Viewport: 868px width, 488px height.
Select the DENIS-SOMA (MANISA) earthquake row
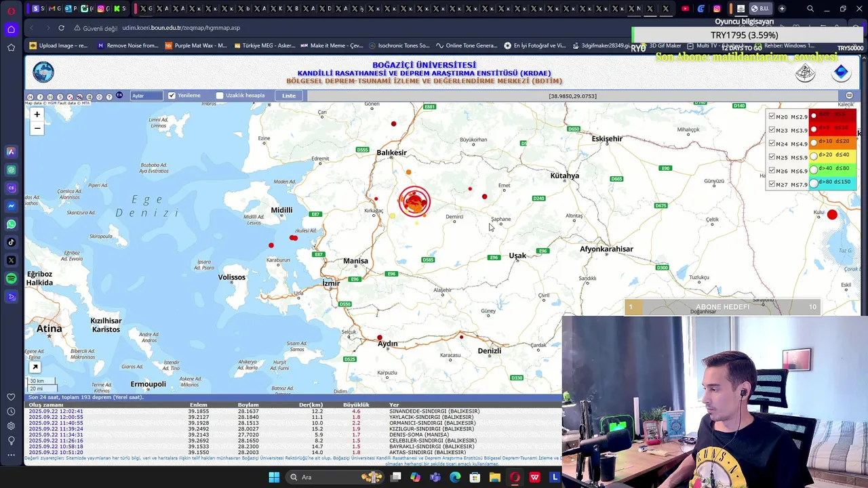[293, 435]
